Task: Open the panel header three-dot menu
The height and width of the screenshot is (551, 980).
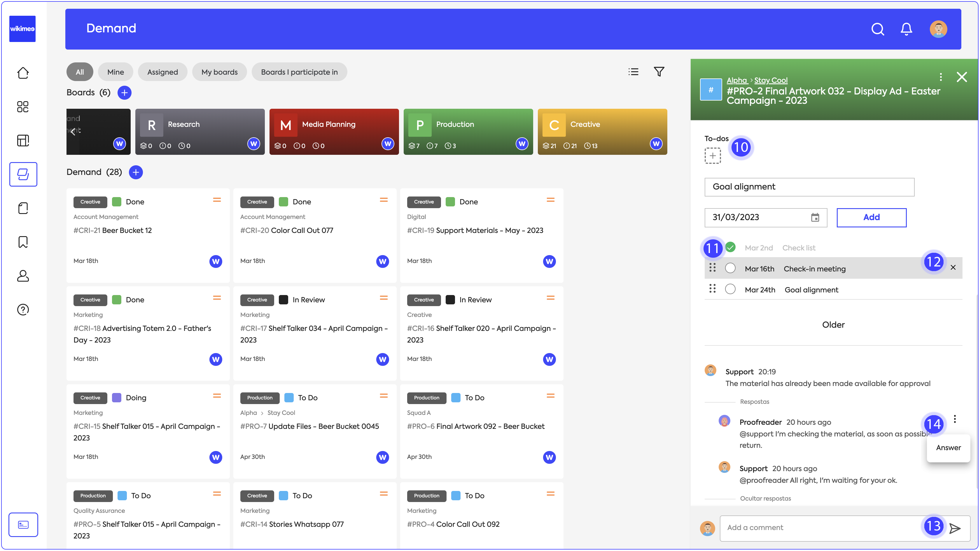Action: (941, 77)
